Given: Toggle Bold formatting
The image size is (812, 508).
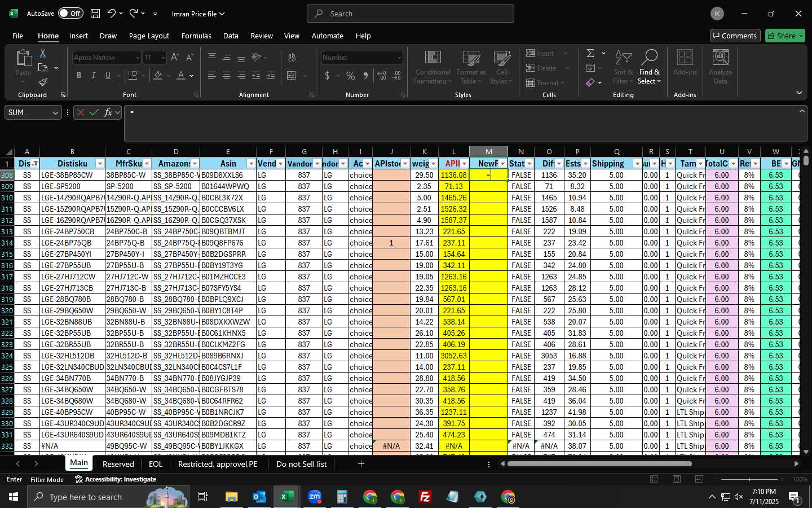Looking at the screenshot, I should tap(79, 76).
